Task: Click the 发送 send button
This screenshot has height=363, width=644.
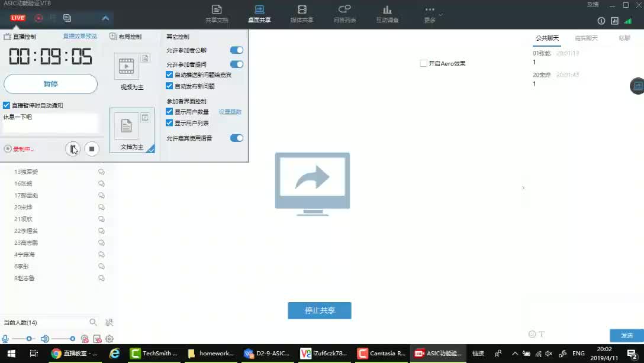Action: pyautogui.click(x=627, y=336)
